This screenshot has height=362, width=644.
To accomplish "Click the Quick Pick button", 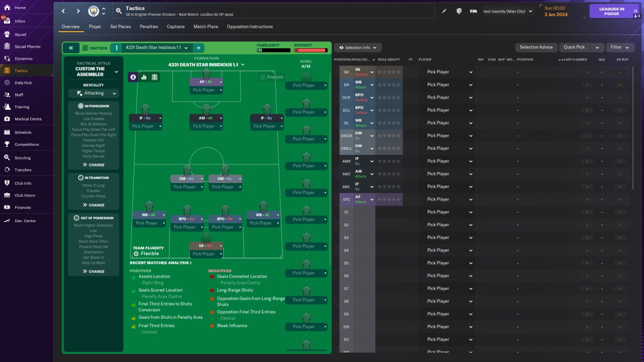I will tap(574, 47).
